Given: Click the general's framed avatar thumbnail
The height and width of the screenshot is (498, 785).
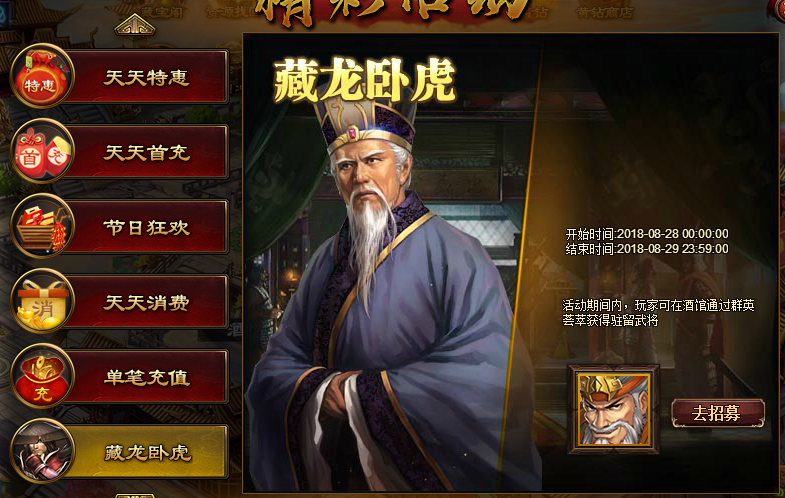Looking at the screenshot, I should coord(614,409).
